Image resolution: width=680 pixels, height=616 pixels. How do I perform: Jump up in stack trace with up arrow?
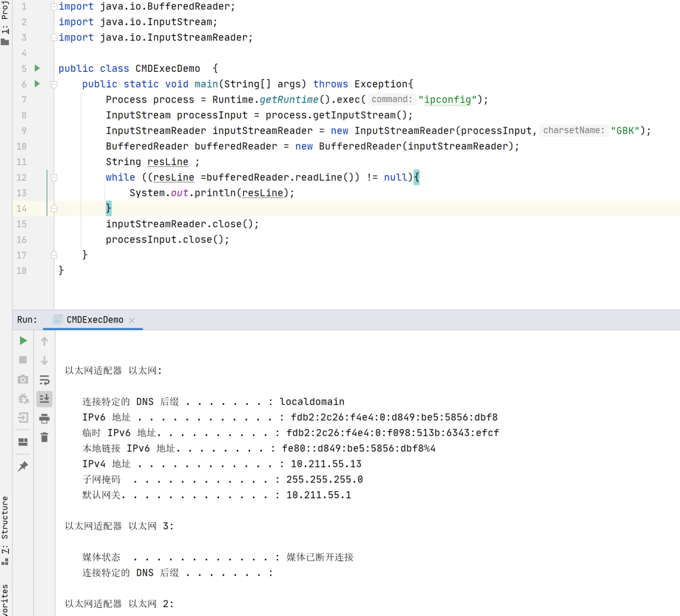tap(44, 341)
